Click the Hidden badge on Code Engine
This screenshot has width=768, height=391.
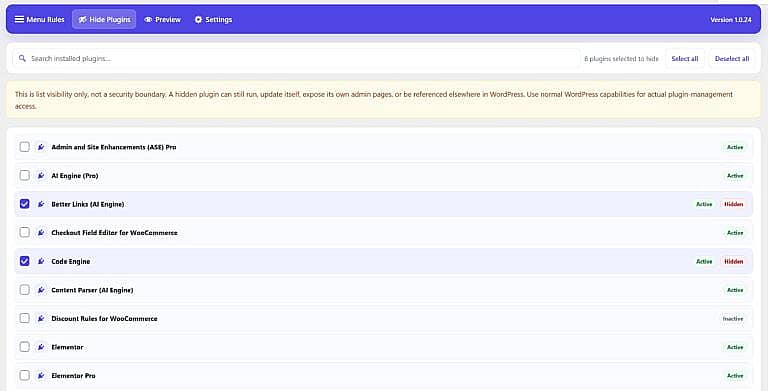coord(734,262)
